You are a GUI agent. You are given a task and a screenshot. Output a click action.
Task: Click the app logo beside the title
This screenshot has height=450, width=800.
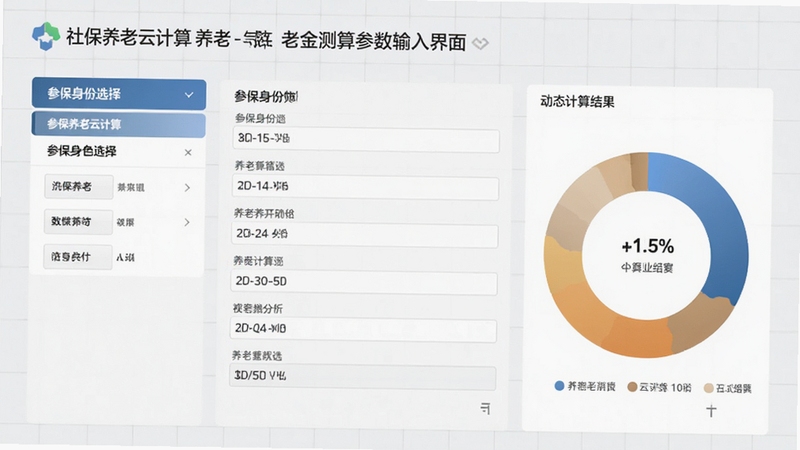(46, 36)
